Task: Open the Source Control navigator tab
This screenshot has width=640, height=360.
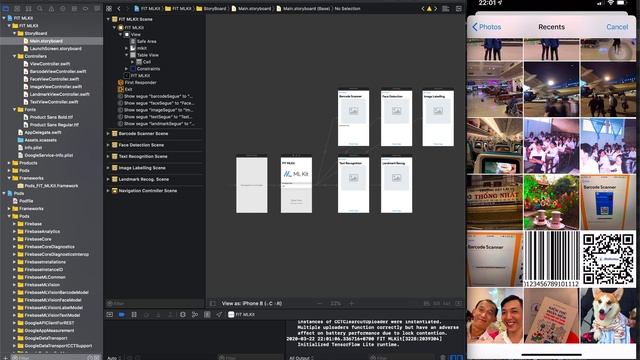Action: pos(17,8)
